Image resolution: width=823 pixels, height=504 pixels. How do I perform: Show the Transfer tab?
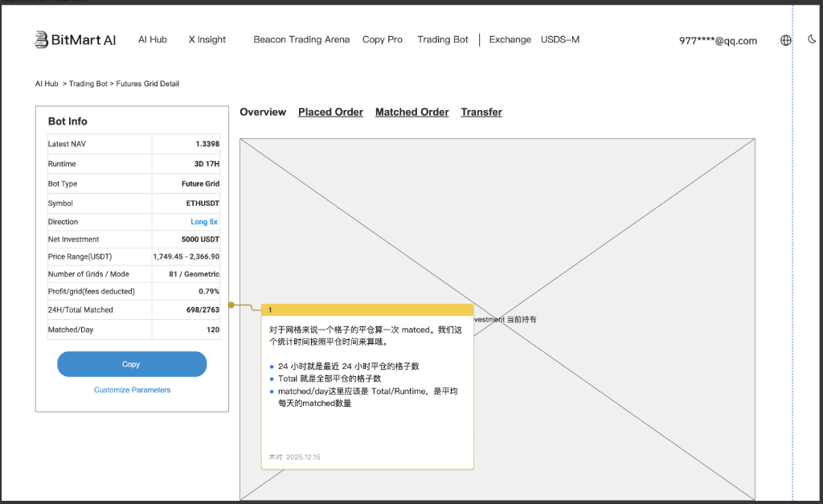481,113
